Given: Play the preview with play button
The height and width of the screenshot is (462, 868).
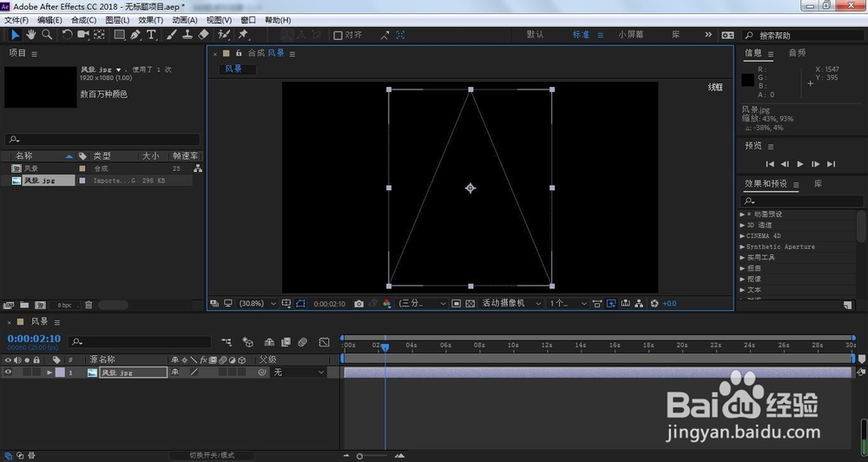Looking at the screenshot, I should point(800,164).
